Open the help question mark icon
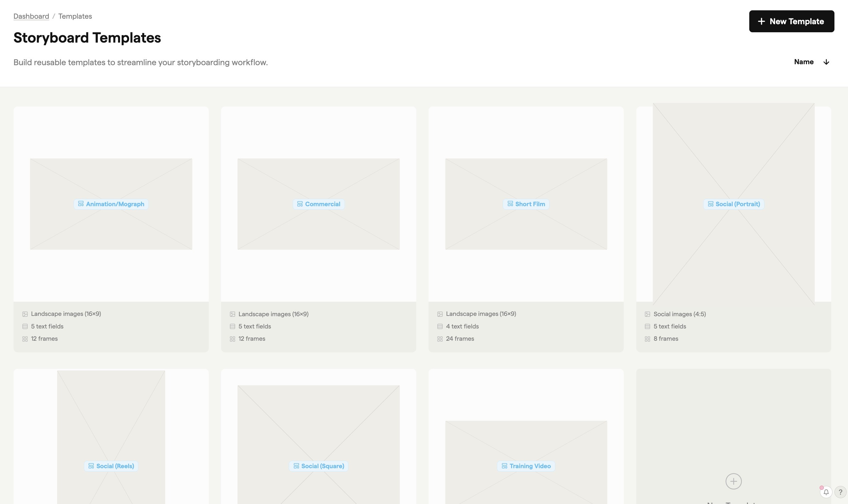The height and width of the screenshot is (504, 848). point(840,492)
